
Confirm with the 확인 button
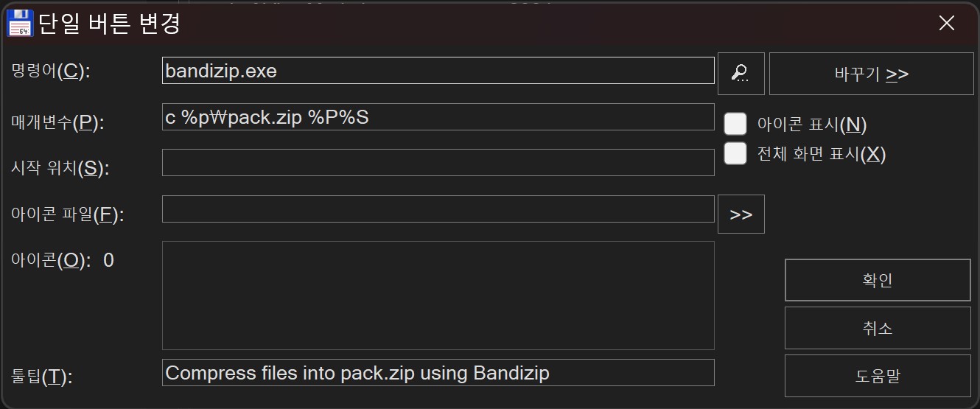877,280
